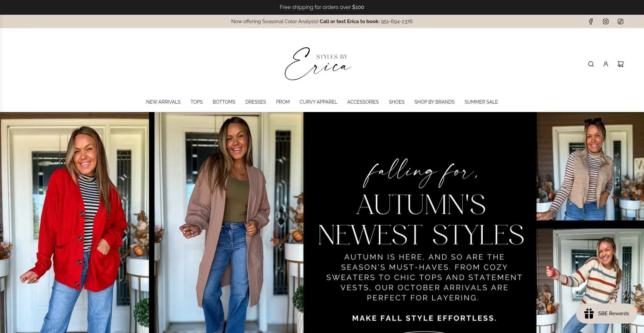The height and width of the screenshot is (333, 644).
Task: Expand the Shop By Brands menu
Action: coord(434,102)
